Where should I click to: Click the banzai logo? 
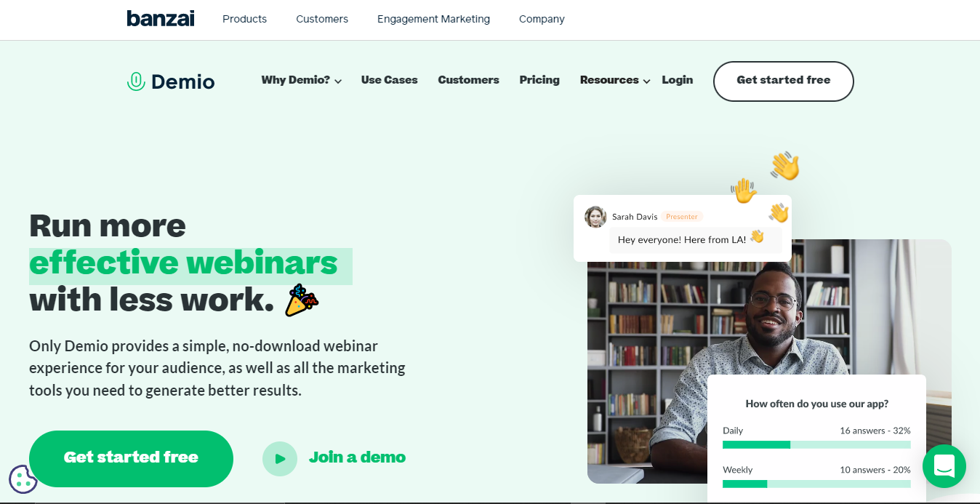(161, 19)
